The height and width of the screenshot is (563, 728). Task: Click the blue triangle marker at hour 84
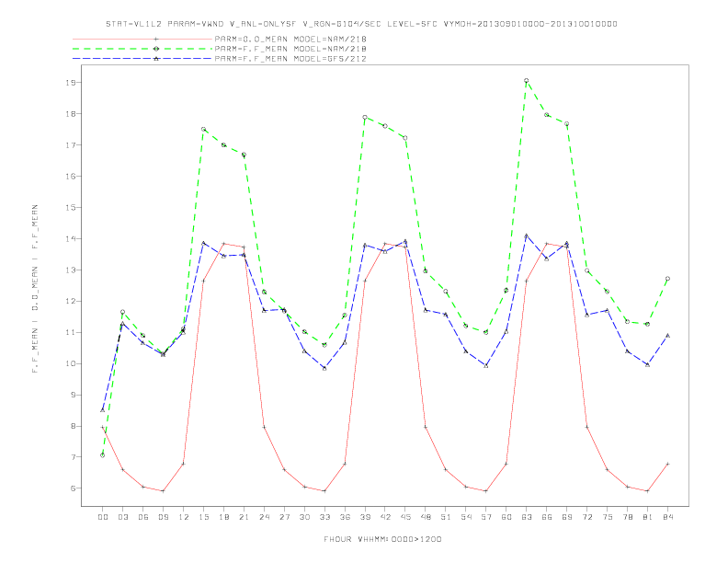pyautogui.click(x=667, y=336)
